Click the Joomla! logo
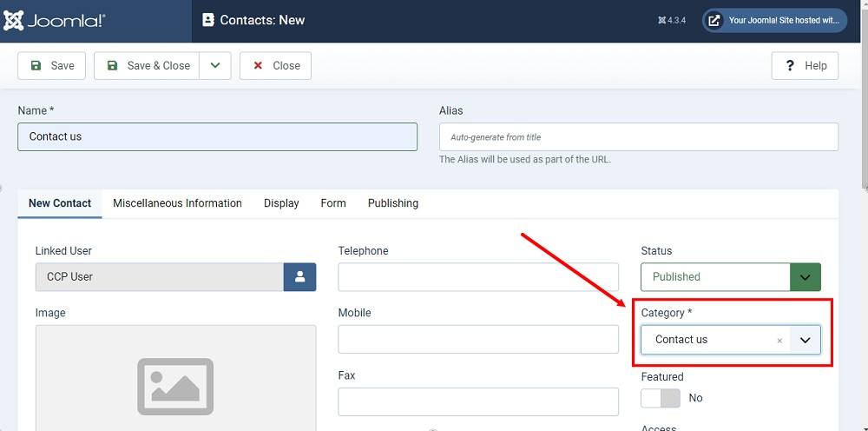Viewport: 868px width, 431px height. pyautogui.click(x=54, y=21)
